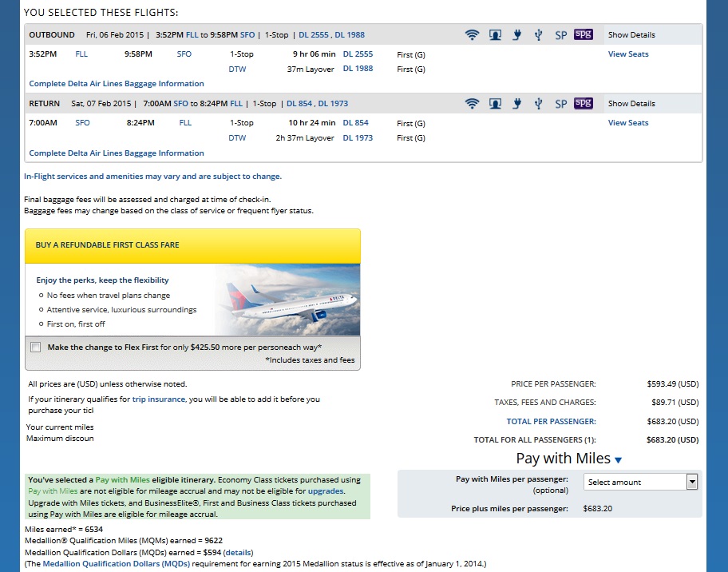The height and width of the screenshot is (572, 728).
Task: Show Details for the outbound flight
Action: click(631, 35)
